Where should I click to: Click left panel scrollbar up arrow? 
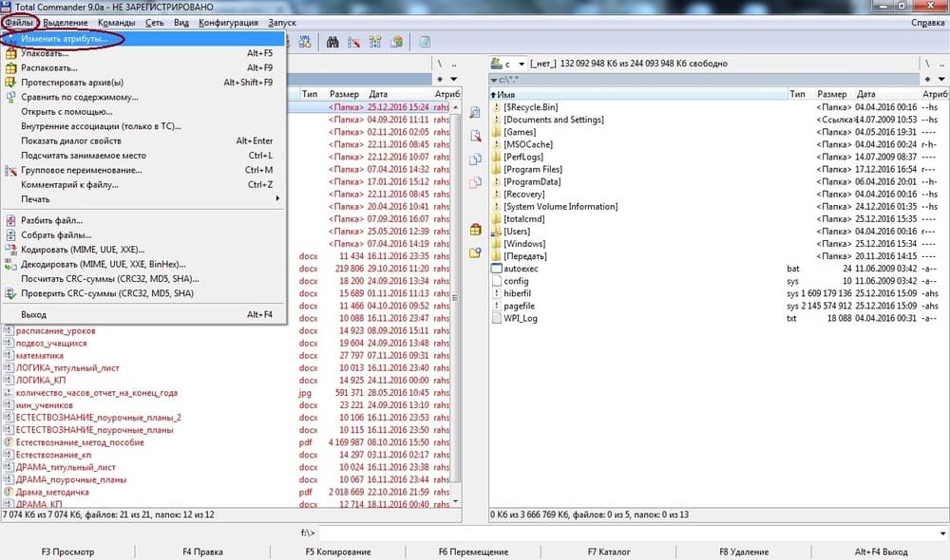[x=456, y=107]
